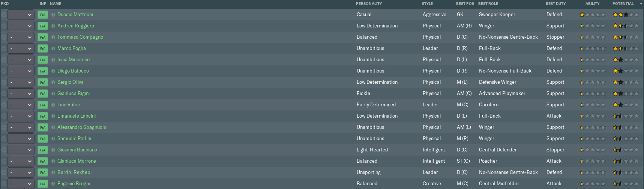Open Diego Balocco's player profile
The width and height of the screenshot is (644, 189).
[73, 71]
